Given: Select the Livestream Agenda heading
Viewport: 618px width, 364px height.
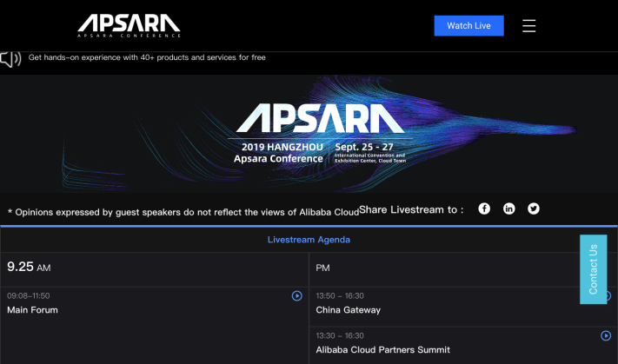Looking at the screenshot, I should 309,240.
